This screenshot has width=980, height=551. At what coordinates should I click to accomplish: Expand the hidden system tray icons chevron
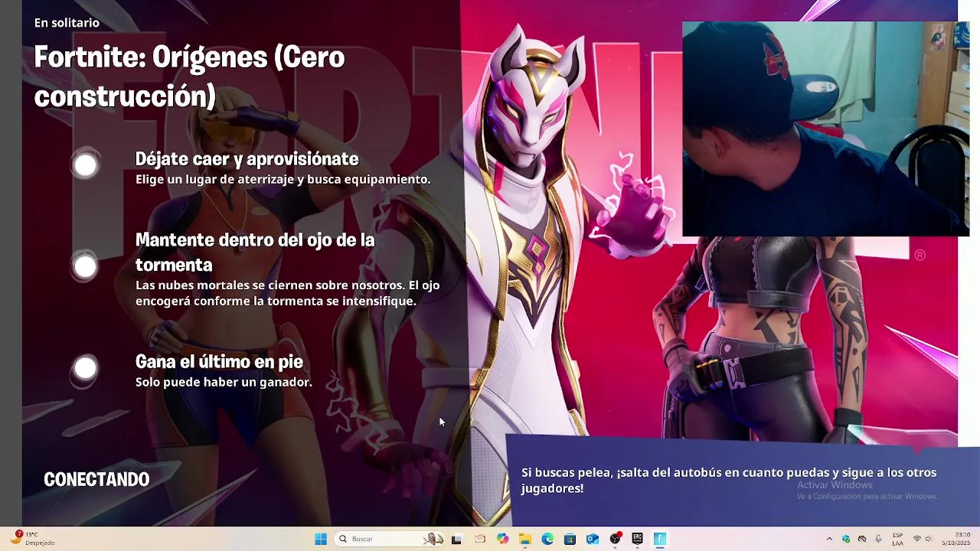829,539
